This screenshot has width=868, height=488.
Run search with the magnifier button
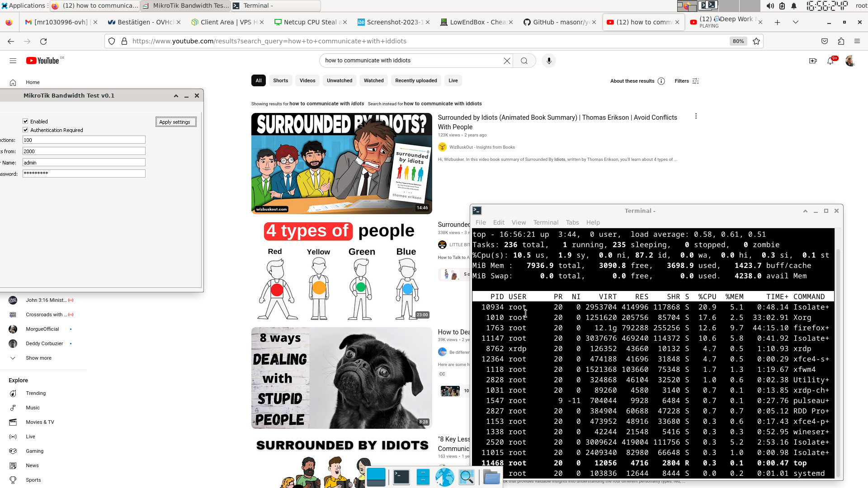(x=524, y=61)
